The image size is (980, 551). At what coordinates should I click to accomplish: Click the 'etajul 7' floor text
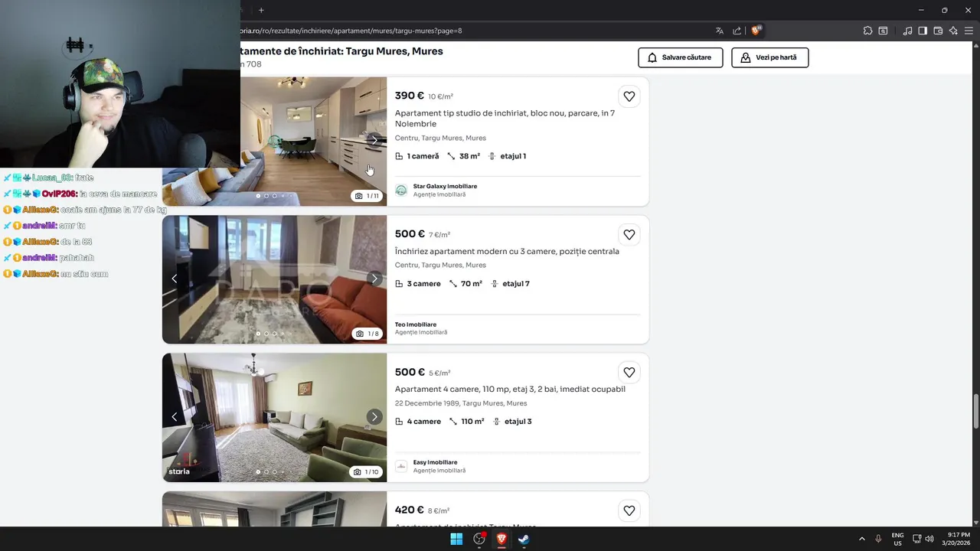[x=516, y=284]
